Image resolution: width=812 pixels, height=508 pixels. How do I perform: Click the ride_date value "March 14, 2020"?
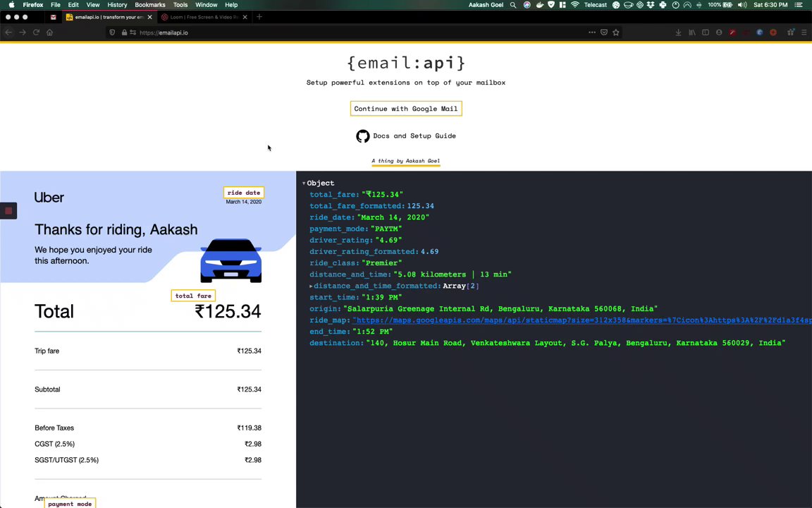[x=393, y=218]
